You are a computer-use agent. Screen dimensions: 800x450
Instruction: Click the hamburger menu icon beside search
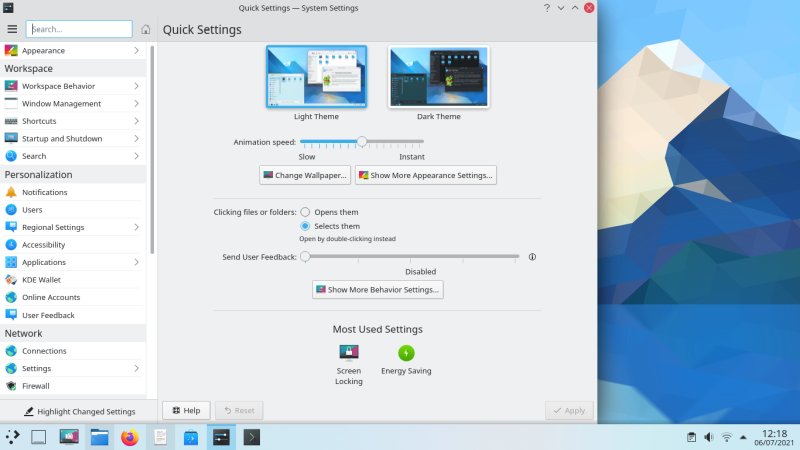(12, 29)
